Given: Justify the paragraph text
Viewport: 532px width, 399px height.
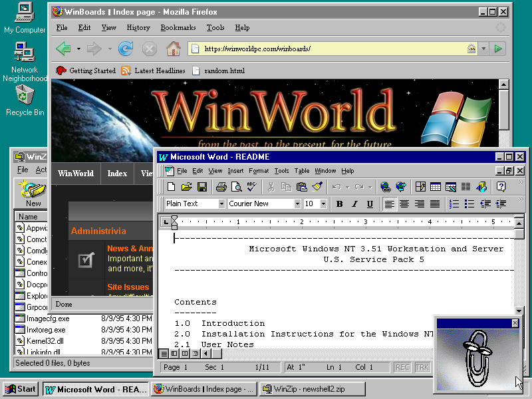Looking at the screenshot, I should point(435,203).
